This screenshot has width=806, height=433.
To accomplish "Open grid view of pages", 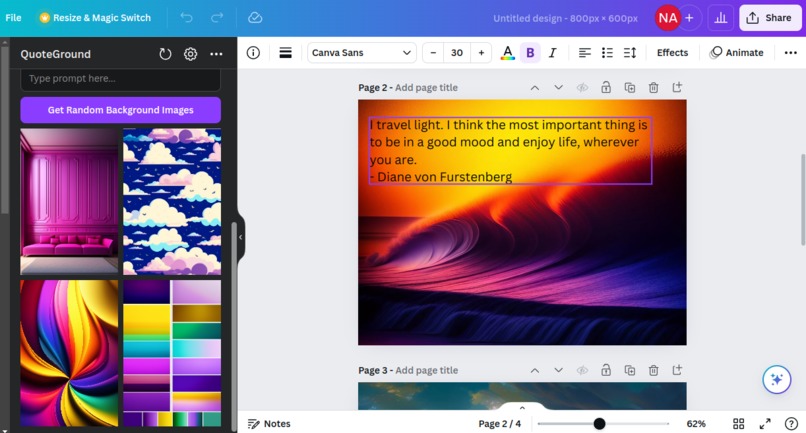I will (x=738, y=424).
